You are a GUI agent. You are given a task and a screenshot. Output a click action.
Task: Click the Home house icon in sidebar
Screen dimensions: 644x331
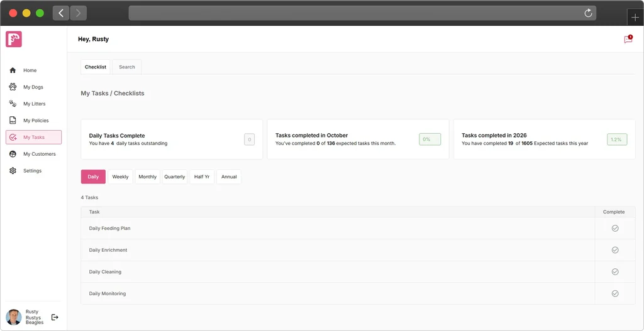tap(13, 70)
